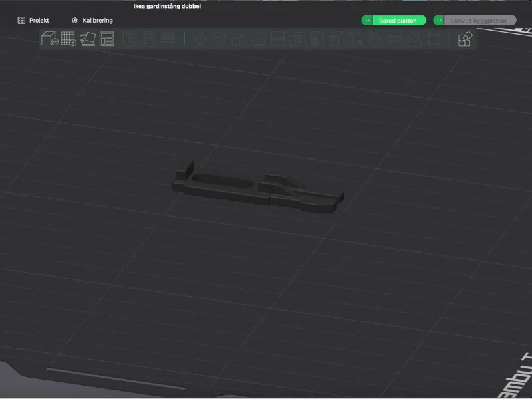Open the Mesh boolean tool
The height and width of the screenshot is (399, 532).
click(297, 39)
